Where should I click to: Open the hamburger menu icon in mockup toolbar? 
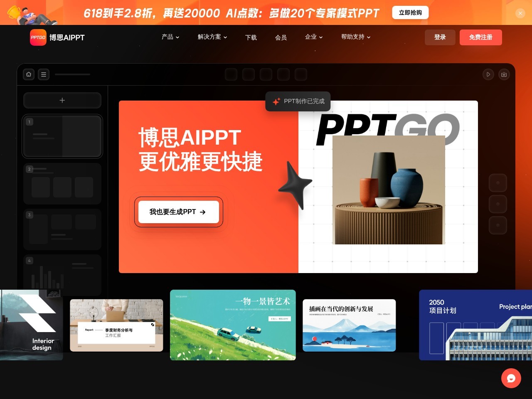(x=44, y=74)
